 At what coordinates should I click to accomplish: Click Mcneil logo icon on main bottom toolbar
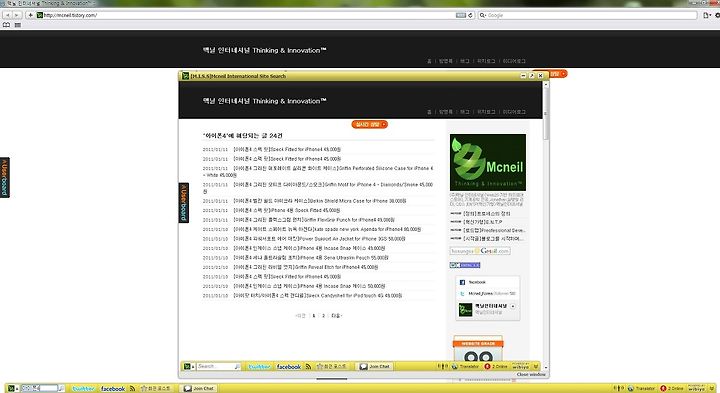pyautogui.click(x=11, y=388)
